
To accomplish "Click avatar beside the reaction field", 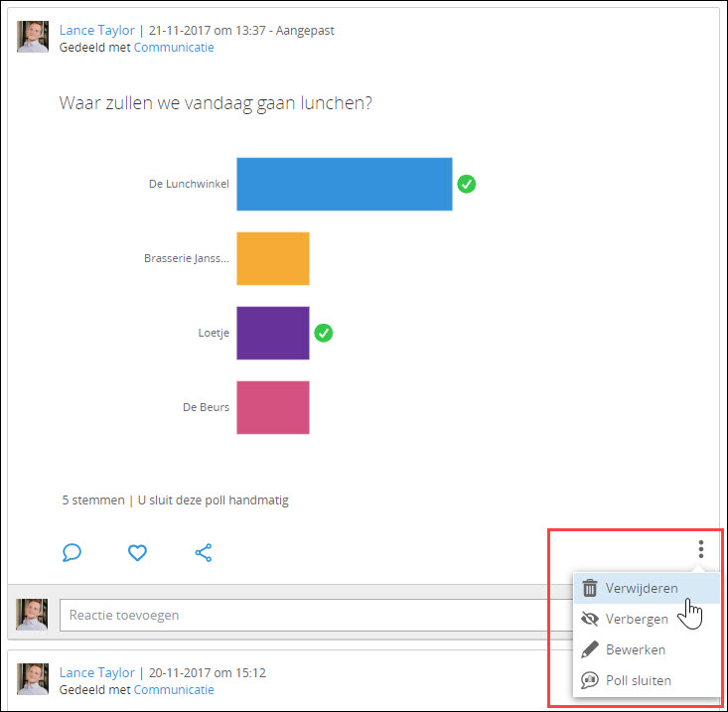I will click(x=33, y=615).
